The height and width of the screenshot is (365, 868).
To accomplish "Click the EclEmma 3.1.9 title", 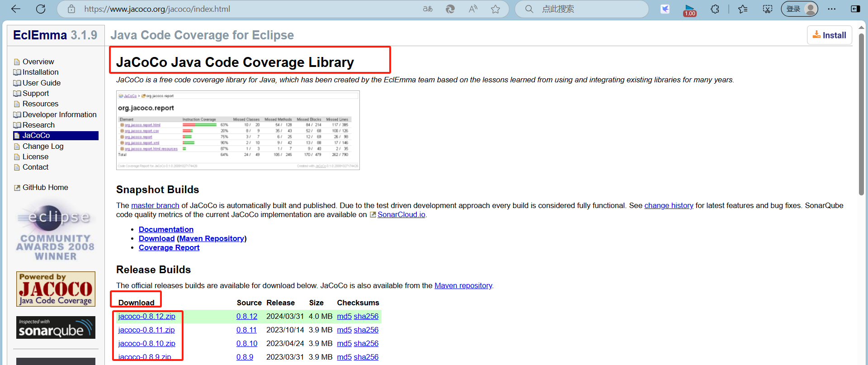I will pos(55,35).
